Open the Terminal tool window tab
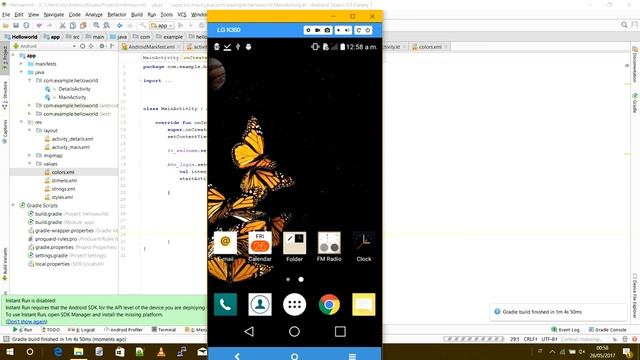 point(164,329)
